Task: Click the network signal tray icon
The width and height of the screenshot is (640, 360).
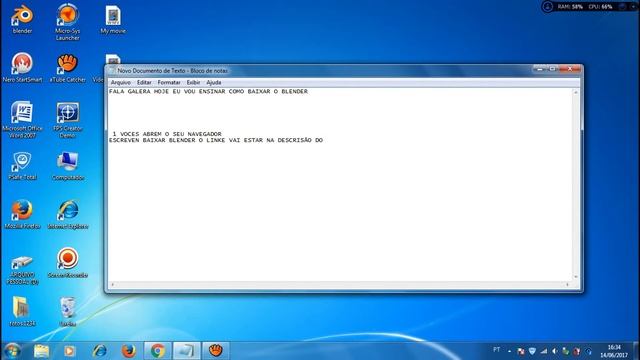Action: click(543, 351)
